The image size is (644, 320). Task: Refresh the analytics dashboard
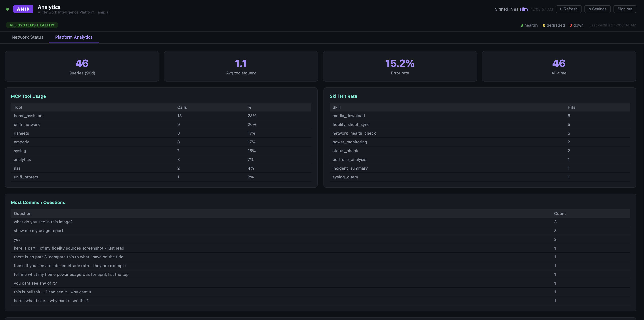(x=569, y=9)
